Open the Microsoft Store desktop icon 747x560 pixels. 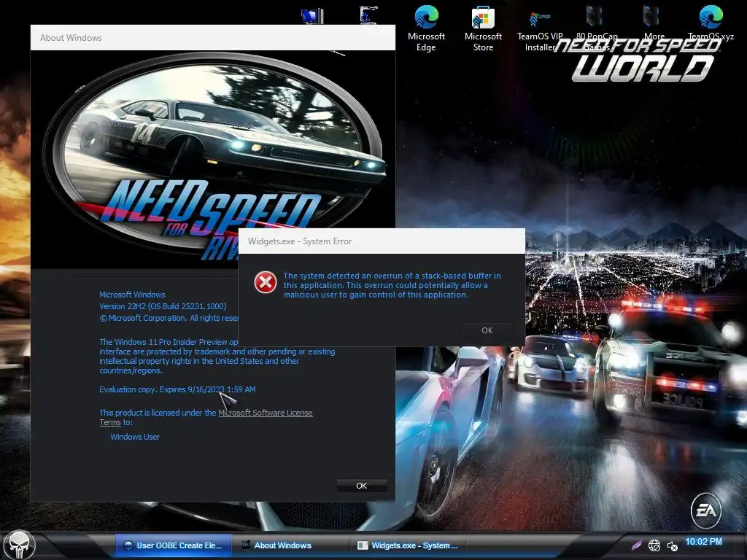(483, 28)
